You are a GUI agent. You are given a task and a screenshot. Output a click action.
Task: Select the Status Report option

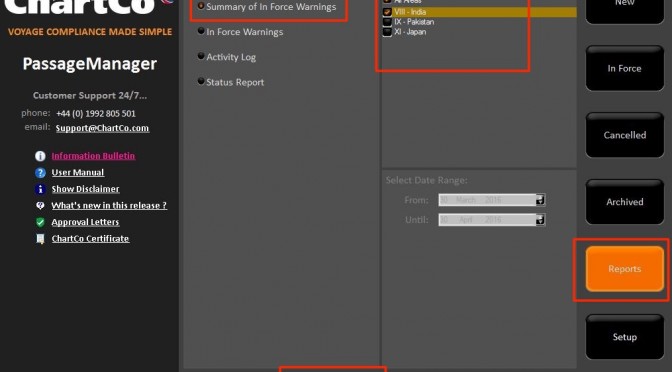pyautogui.click(x=201, y=81)
